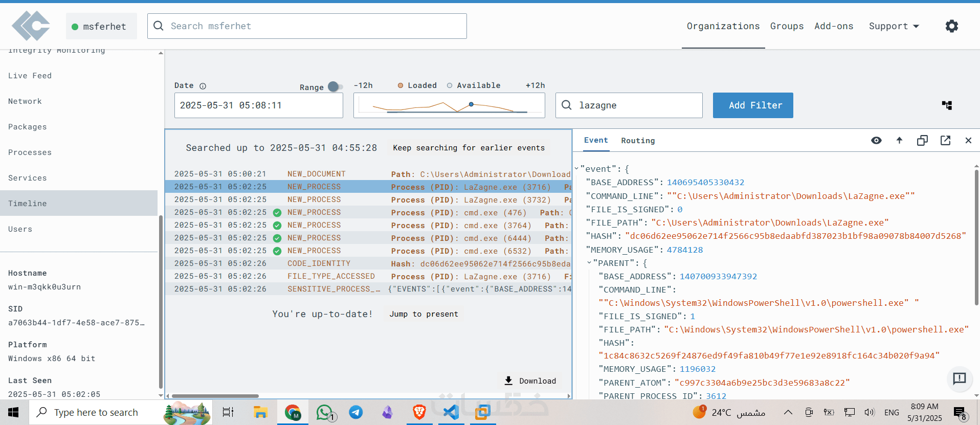The image size is (980, 425).
Task: Open the Groups menu
Action: click(787, 26)
